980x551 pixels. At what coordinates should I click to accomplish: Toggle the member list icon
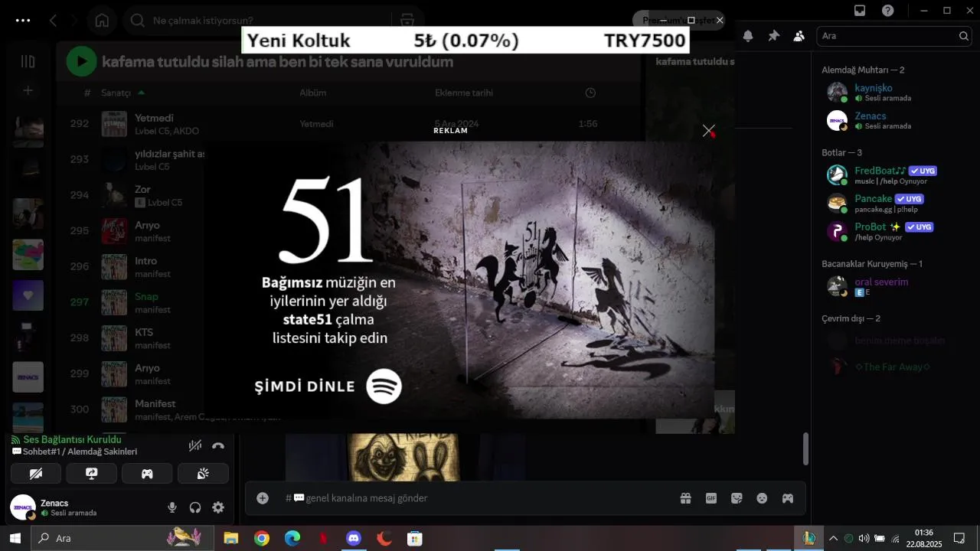[799, 36]
